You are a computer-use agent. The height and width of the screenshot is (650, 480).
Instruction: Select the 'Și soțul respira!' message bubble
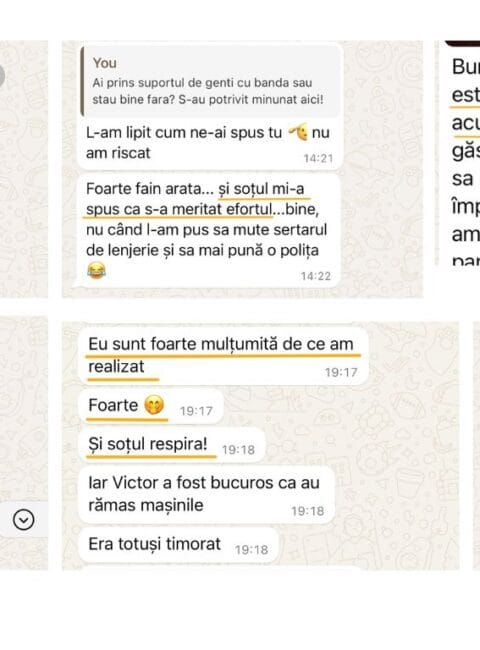click(x=172, y=445)
